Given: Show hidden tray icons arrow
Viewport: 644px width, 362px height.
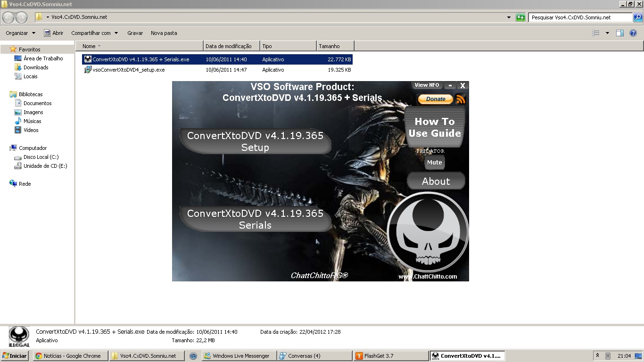Looking at the screenshot, I should pyautogui.click(x=598, y=356).
